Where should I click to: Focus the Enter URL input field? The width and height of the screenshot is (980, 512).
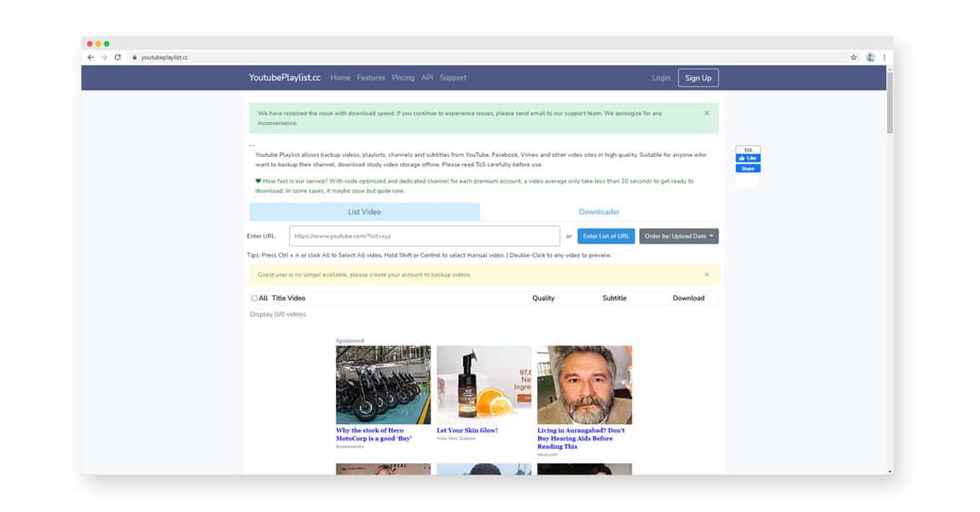(425, 236)
